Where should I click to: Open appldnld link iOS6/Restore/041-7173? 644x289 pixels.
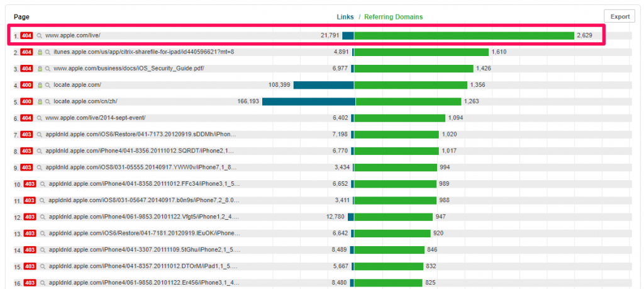click(x=141, y=135)
